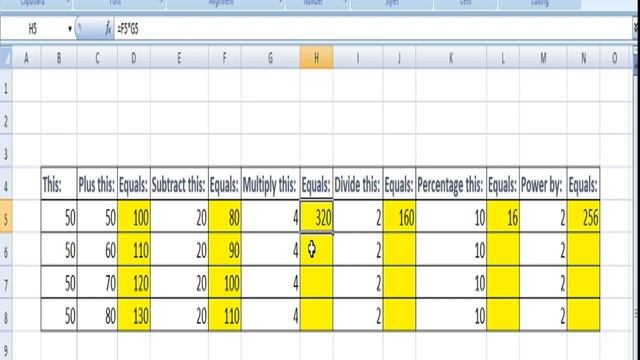Click the Select All corner of the sheet
Image resolution: width=640 pixels, height=360 pixels.
pyautogui.click(x=6, y=58)
